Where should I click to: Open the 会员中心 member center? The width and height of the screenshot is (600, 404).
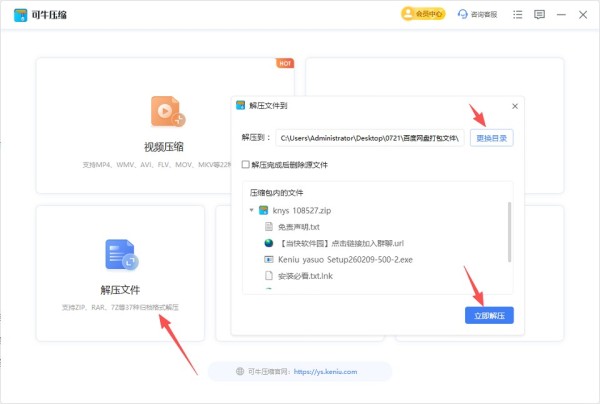pyautogui.click(x=423, y=14)
